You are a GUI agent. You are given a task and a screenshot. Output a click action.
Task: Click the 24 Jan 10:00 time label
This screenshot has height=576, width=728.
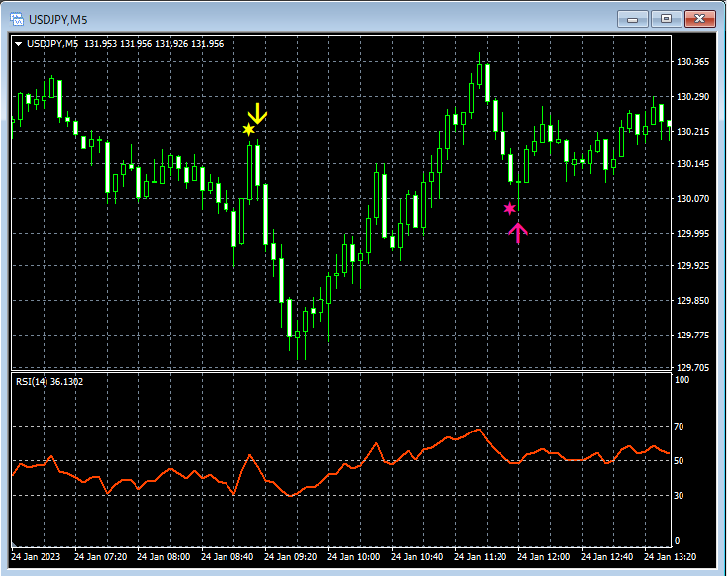tap(353, 556)
